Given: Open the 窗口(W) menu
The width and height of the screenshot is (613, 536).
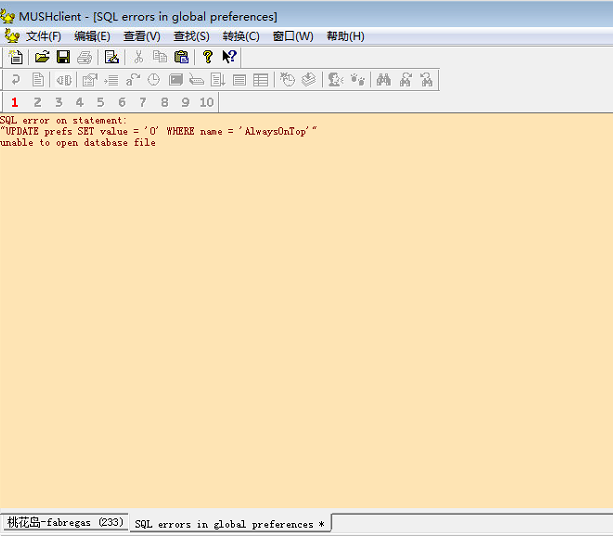Looking at the screenshot, I should [x=293, y=36].
